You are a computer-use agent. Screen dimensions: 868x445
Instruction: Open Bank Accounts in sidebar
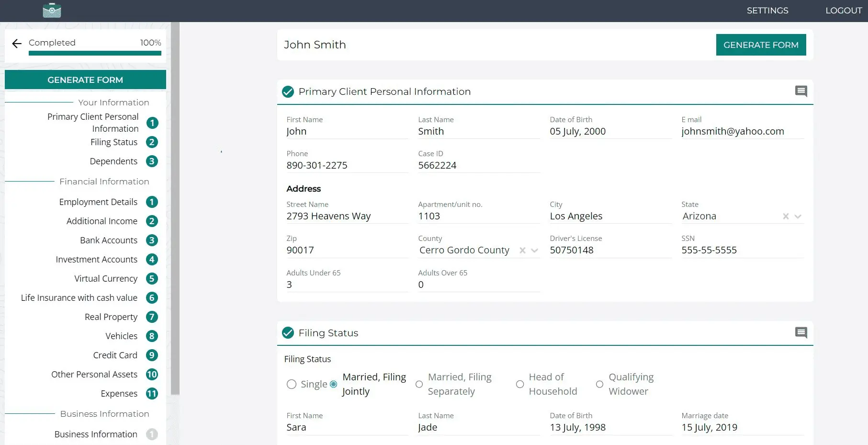pyautogui.click(x=109, y=240)
